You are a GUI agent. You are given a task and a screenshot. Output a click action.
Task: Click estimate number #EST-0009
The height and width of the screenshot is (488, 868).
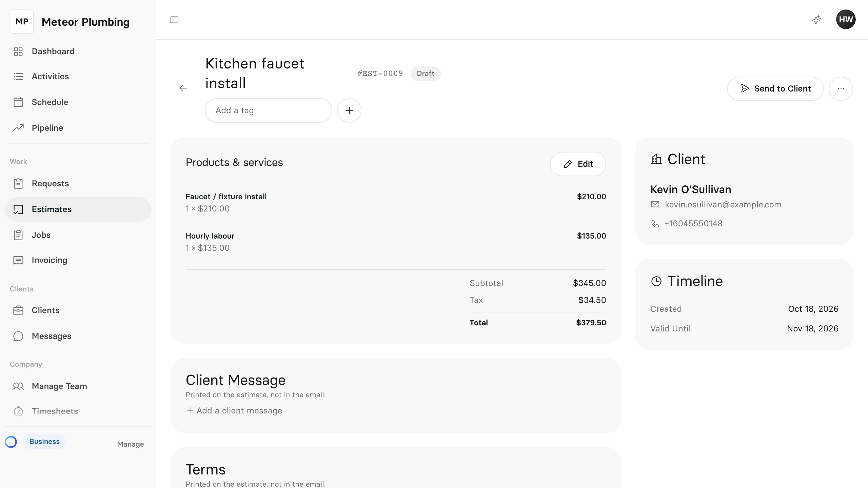coord(380,74)
